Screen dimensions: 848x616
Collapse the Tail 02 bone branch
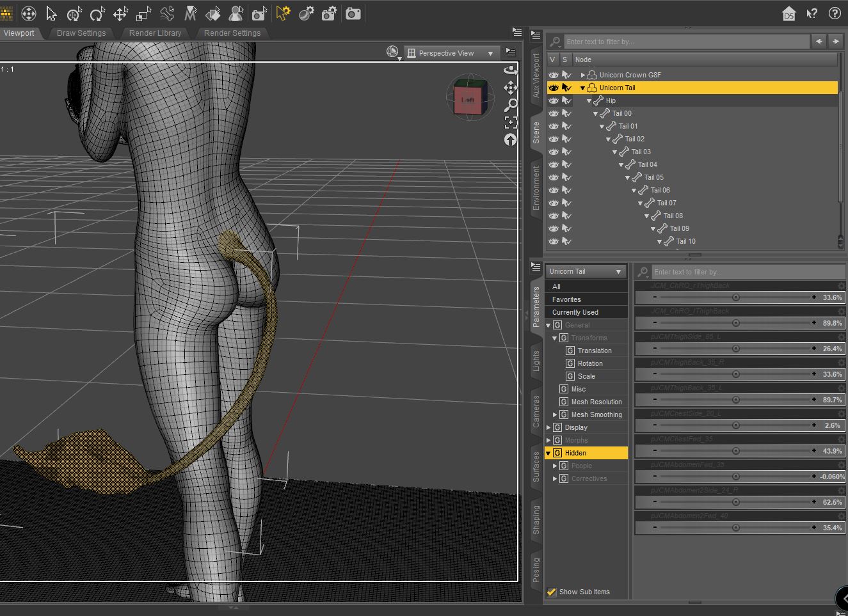tap(608, 139)
